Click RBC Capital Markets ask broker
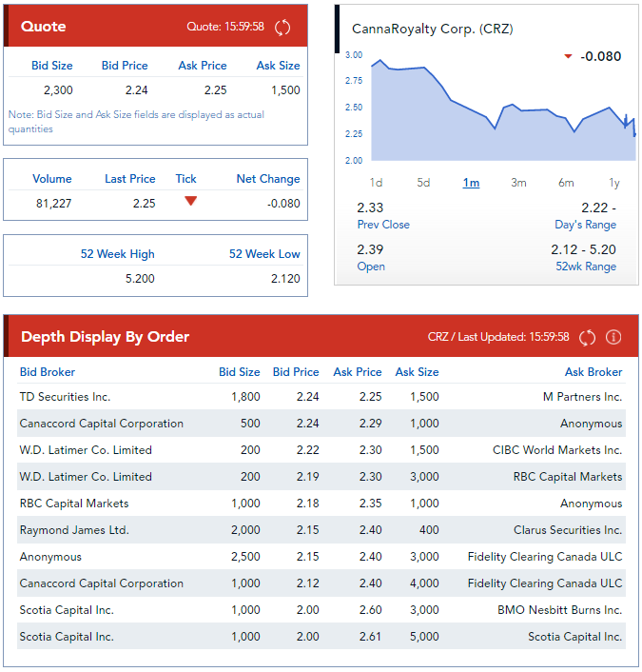This screenshot has width=642, height=672. [568, 477]
